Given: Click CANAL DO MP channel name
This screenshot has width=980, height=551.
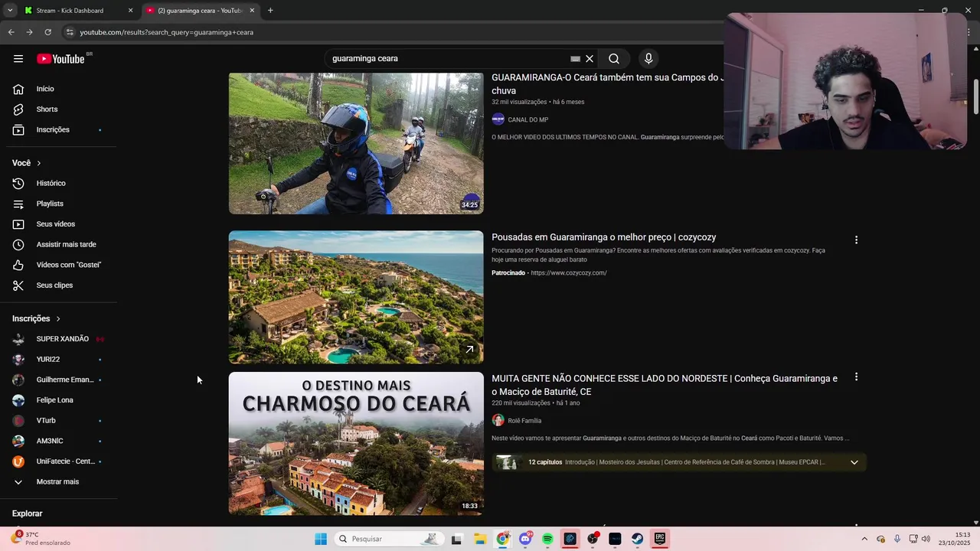Looking at the screenshot, I should pos(528,119).
